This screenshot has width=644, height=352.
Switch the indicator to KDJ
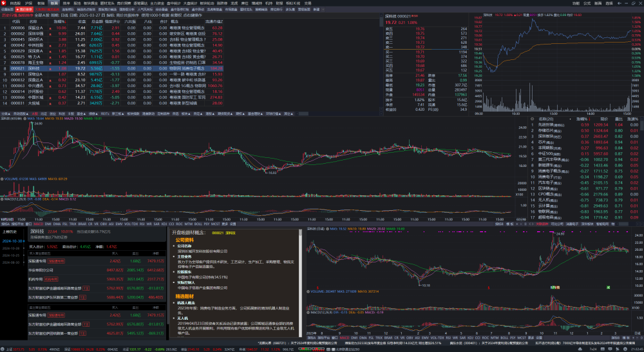click(164, 224)
